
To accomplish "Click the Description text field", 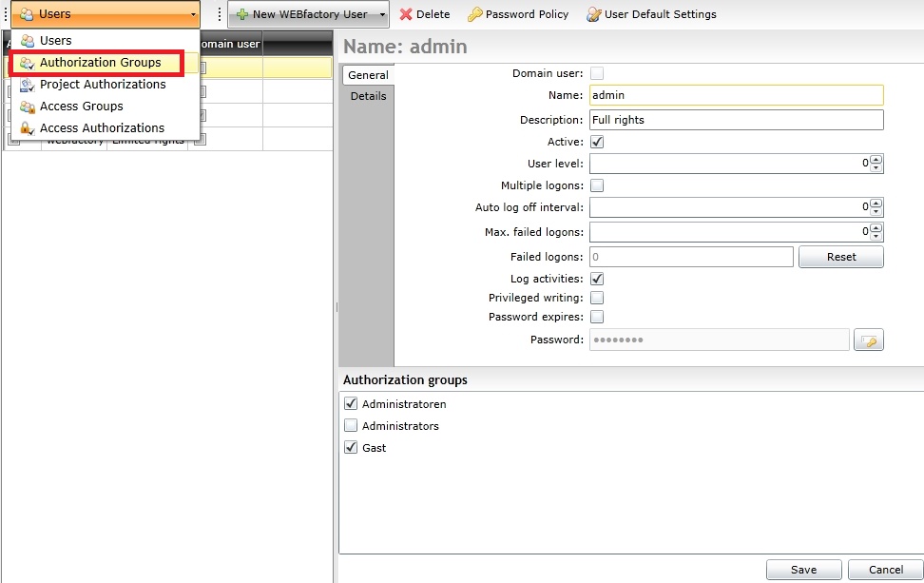I will [x=735, y=120].
